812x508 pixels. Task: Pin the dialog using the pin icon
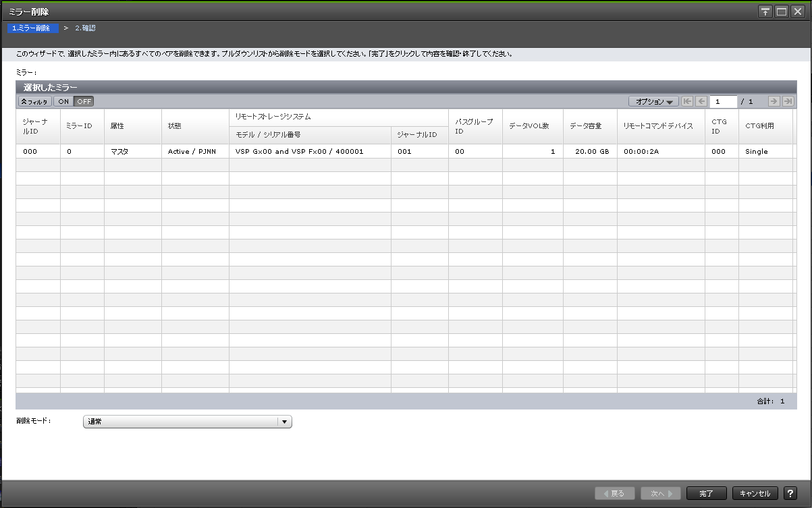click(x=765, y=11)
